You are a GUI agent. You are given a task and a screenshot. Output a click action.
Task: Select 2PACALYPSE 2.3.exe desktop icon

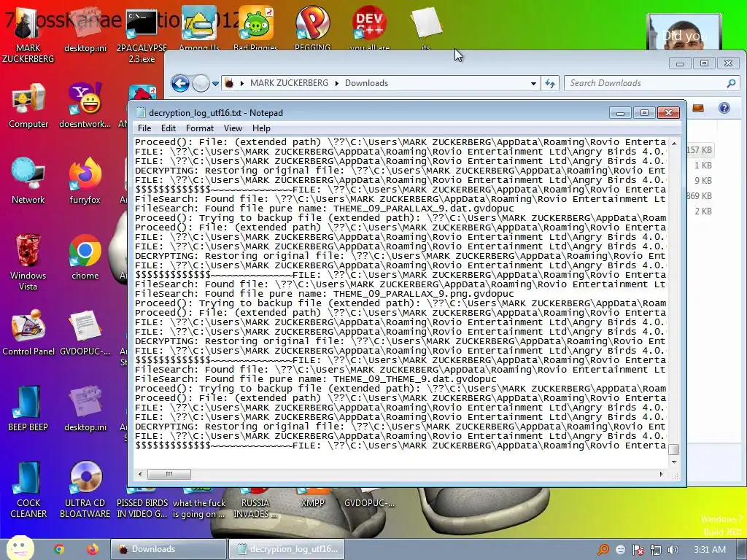coord(142,34)
